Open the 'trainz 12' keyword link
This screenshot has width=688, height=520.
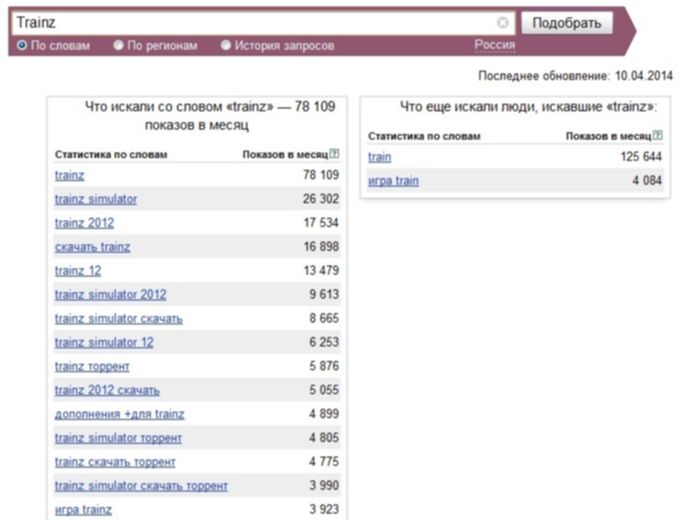click(78, 271)
